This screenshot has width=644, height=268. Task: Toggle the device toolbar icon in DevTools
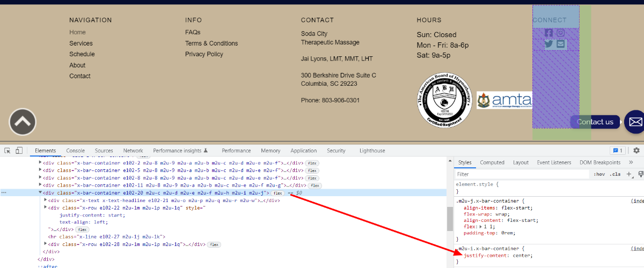point(19,151)
